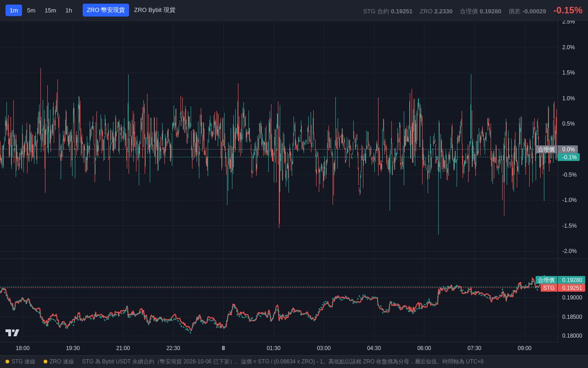Click the 09:00 time axis label

[x=525, y=348]
